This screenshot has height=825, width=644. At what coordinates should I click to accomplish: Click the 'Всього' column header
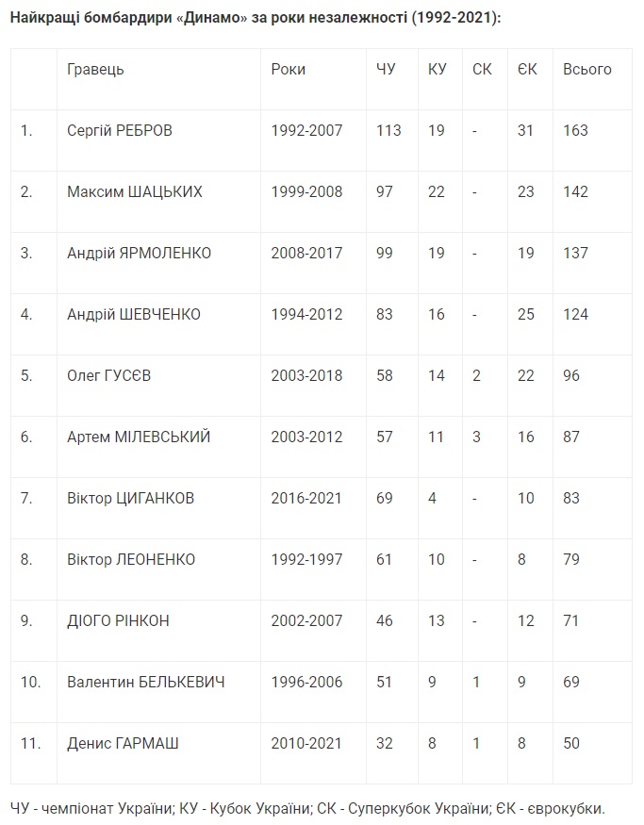586,69
